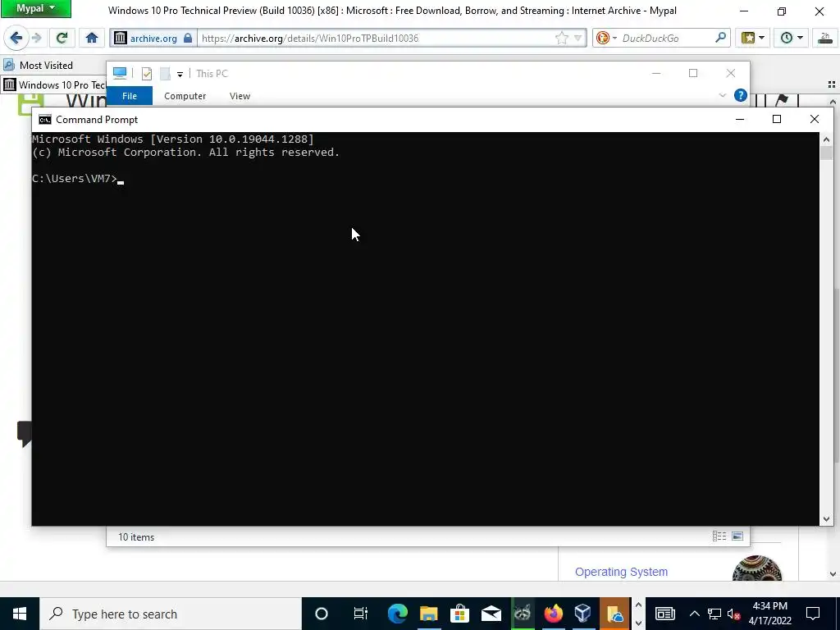The width and height of the screenshot is (840, 630).
Task: Click Properties icon in Explorer quick access toolbar
Action: (x=146, y=73)
